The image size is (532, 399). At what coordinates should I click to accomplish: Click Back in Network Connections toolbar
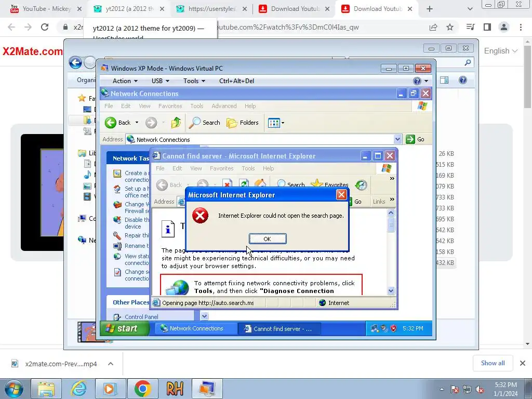(x=117, y=123)
